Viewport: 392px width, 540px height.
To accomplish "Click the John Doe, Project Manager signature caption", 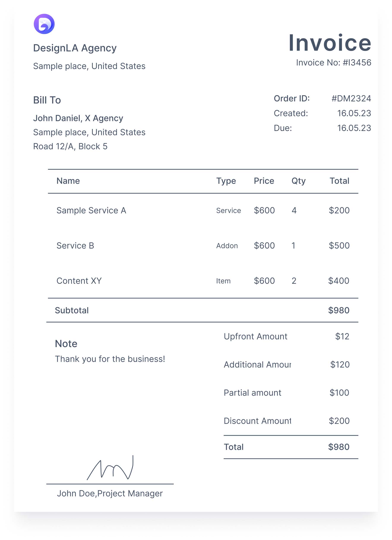I will (110, 494).
